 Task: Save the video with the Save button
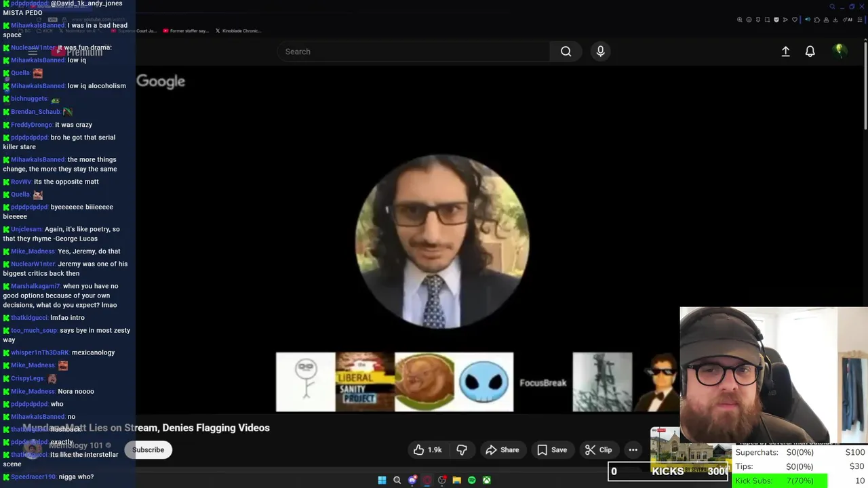click(552, 450)
